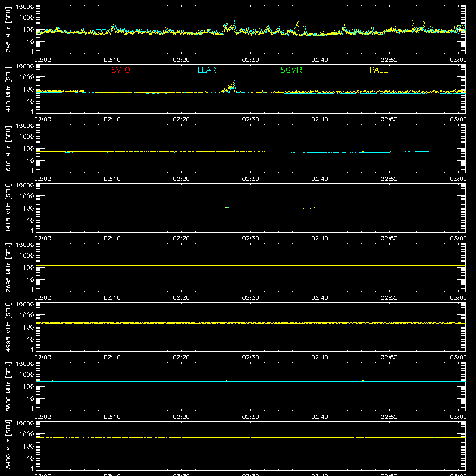Image resolution: width=476 pixels, height=476 pixels.
Task: Click the 02:30 time label of 4995 MHz plot
Action: pyautogui.click(x=250, y=358)
